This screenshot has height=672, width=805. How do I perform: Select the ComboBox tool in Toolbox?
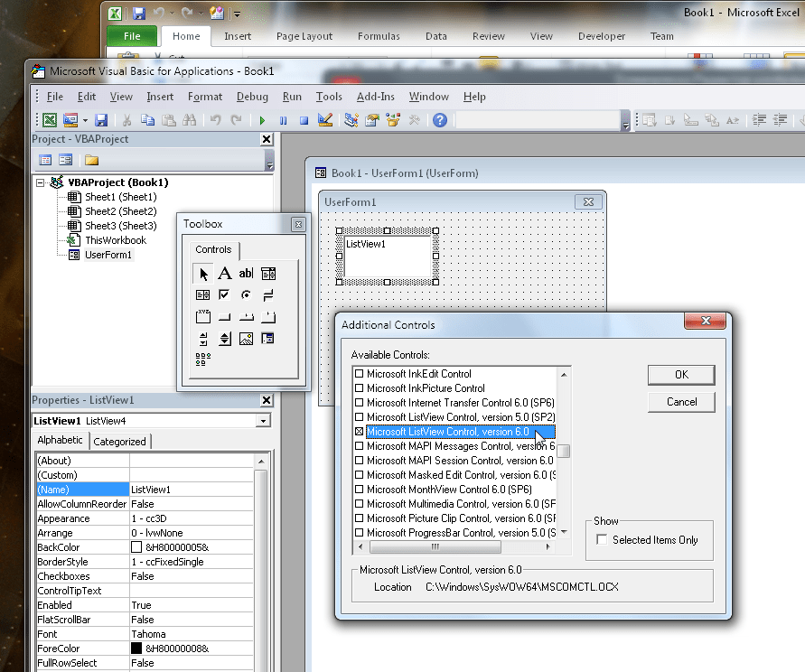pyautogui.click(x=268, y=273)
